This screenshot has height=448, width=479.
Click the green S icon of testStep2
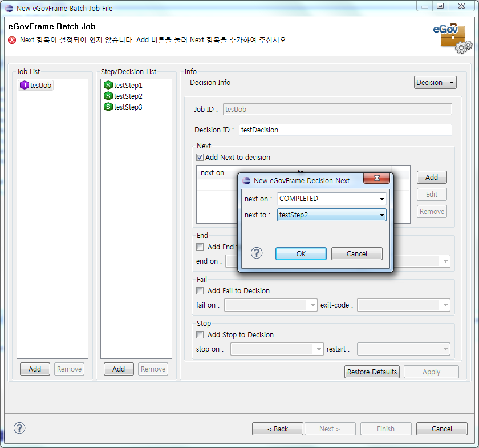click(x=108, y=96)
